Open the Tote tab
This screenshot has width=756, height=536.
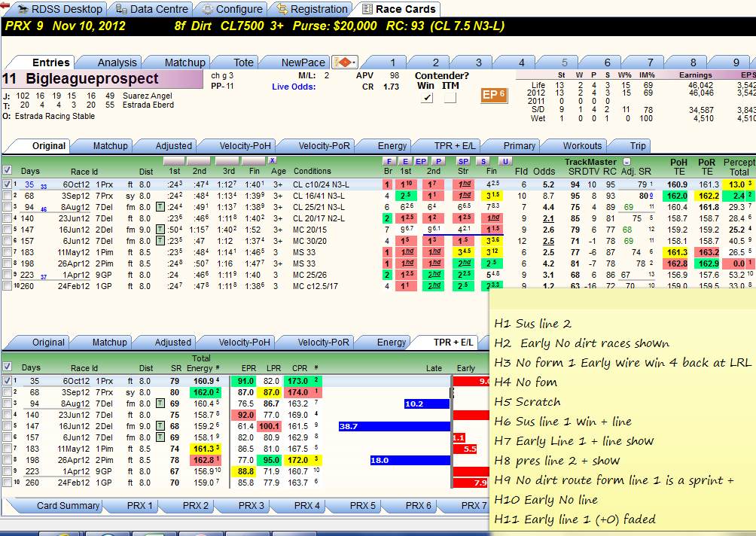(x=243, y=62)
